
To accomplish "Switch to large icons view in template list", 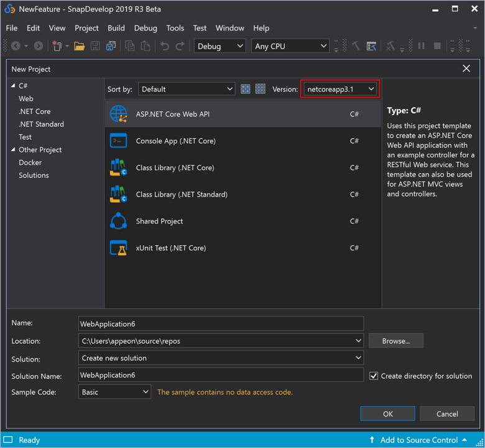I will click(245, 89).
